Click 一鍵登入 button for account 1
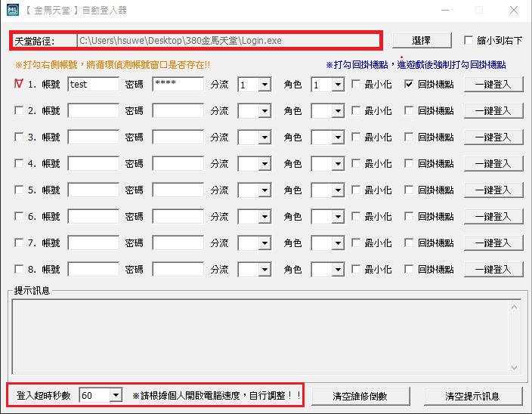Image resolution: width=532 pixels, height=414 pixels. pyautogui.click(x=493, y=85)
